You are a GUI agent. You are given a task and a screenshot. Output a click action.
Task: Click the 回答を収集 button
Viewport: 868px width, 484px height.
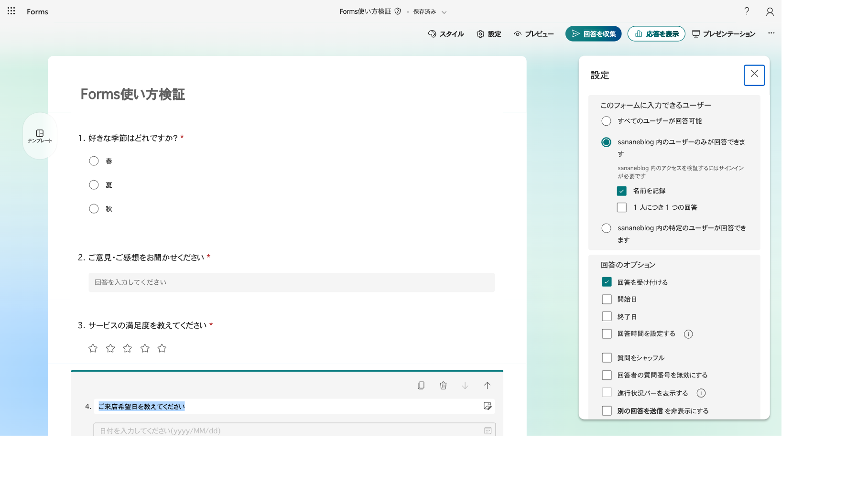[593, 34]
